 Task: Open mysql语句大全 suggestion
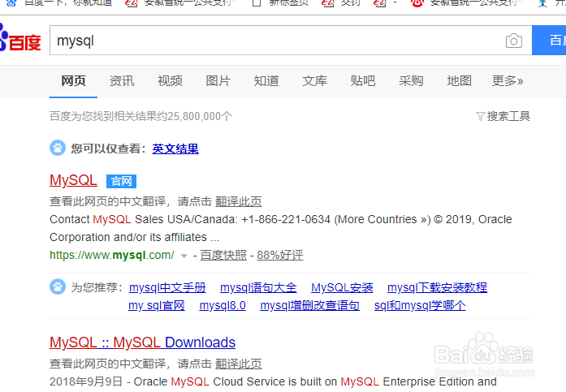coord(258,287)
